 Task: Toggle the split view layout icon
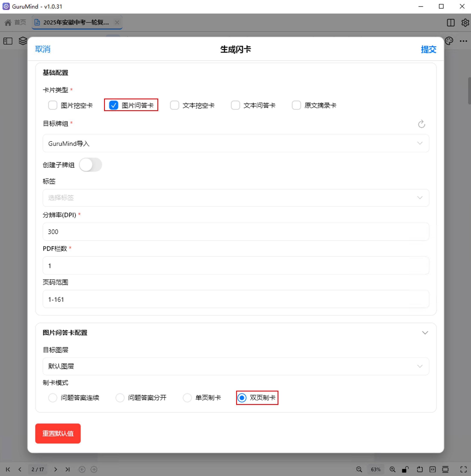click(451, 23)
